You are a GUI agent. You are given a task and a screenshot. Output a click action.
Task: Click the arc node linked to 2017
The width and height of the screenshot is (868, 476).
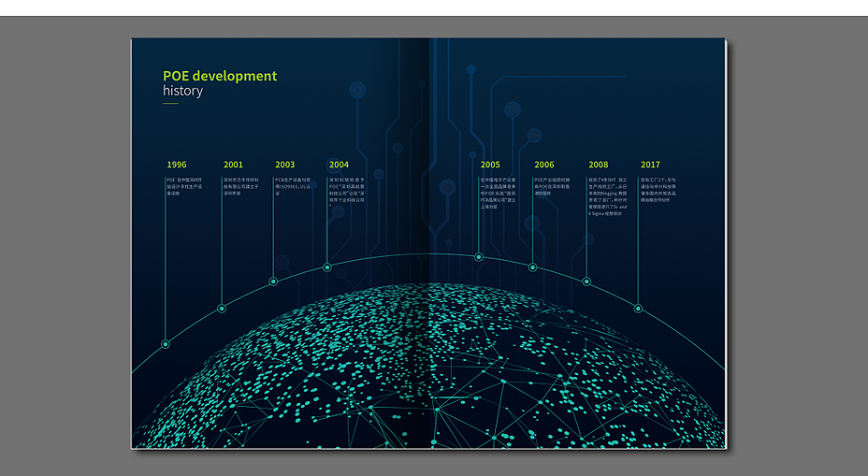coord(638,309)
